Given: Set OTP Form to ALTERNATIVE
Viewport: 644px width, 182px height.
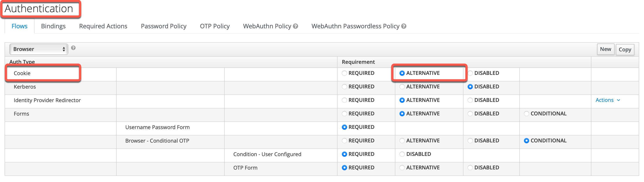Looking at the screenshot, I should pos(402,168).
